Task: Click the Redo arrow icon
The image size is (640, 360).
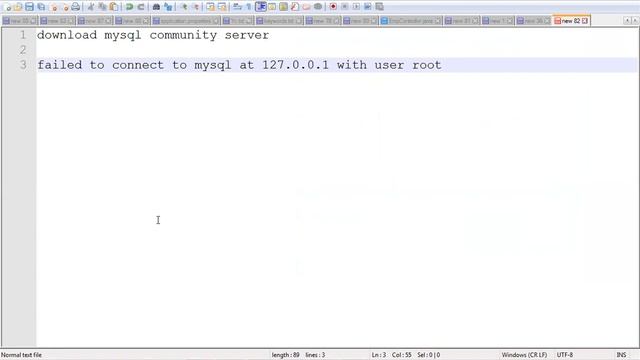Action: tap(140, 7)
